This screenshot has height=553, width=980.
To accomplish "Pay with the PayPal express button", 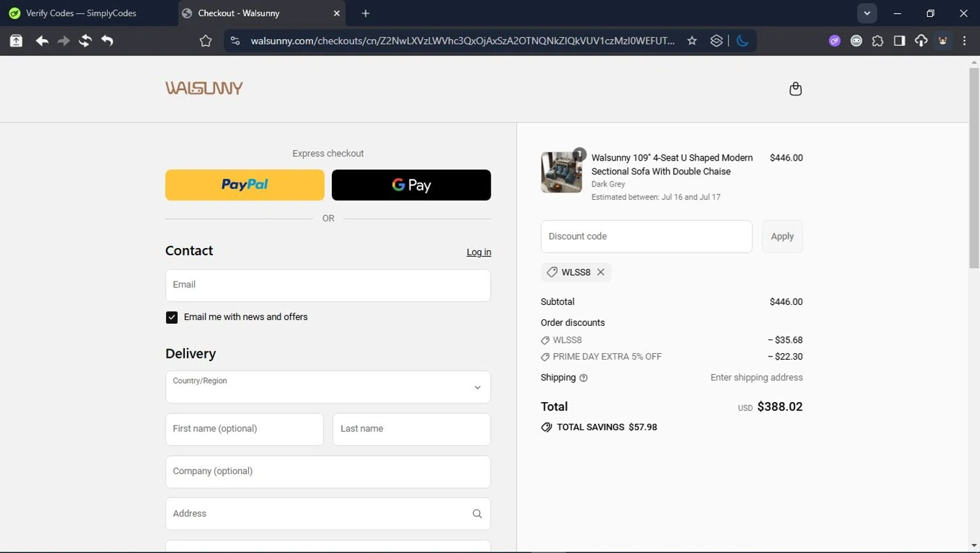I will pos(245,185).
